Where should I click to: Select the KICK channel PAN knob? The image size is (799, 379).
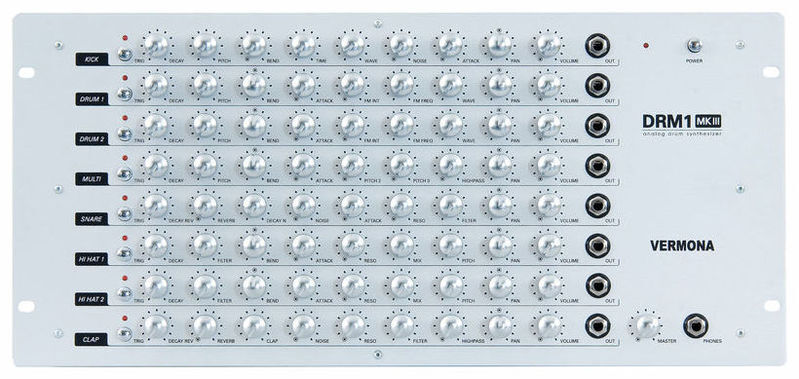499,46
